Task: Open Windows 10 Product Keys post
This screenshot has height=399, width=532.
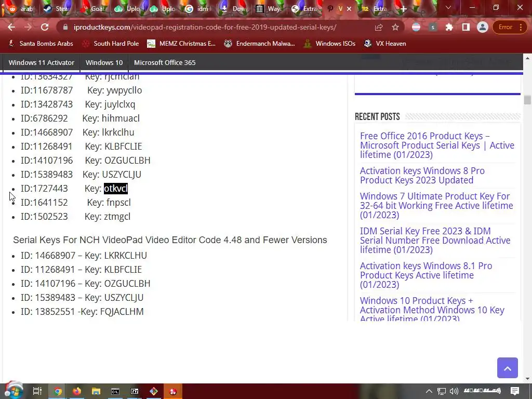Action: tap(432, 309)
